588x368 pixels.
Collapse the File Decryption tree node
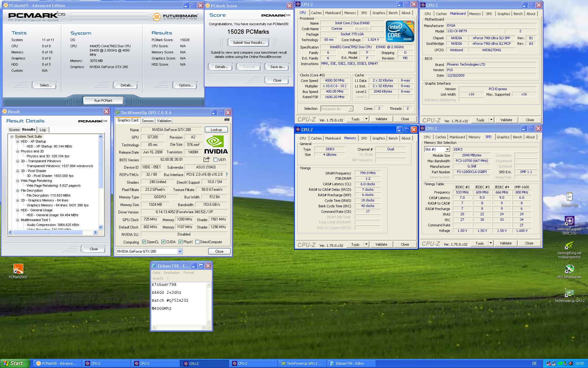pos(18,191)
